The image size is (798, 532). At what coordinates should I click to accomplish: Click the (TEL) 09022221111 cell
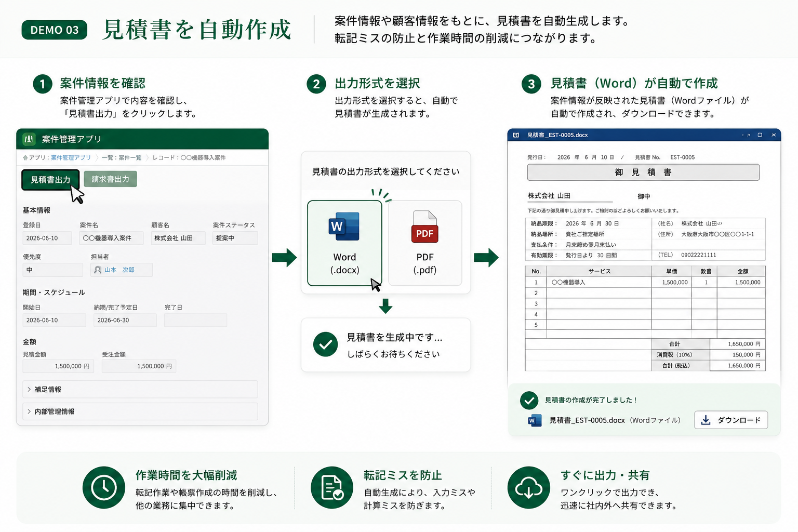(x=709, y=255)
